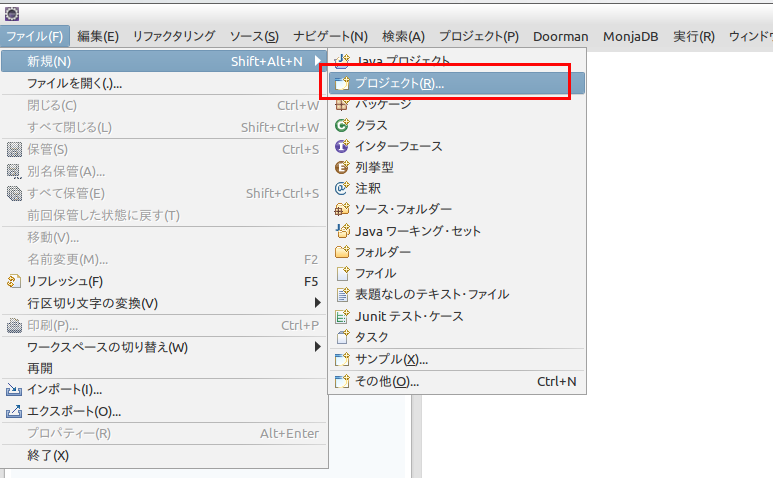The height and width of the screenshot is (478, 773).
Task: Click the ソース・フォルダー icon
Action: (342, 209)
